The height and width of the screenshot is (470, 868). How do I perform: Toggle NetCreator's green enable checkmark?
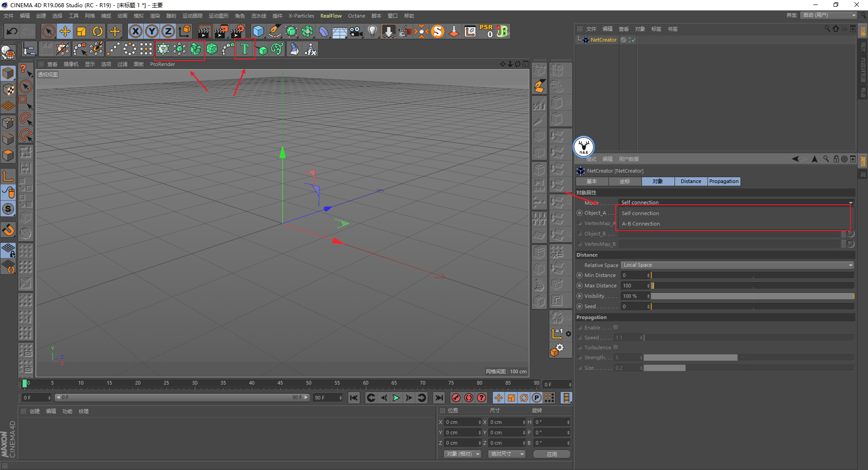click(634, 40)
